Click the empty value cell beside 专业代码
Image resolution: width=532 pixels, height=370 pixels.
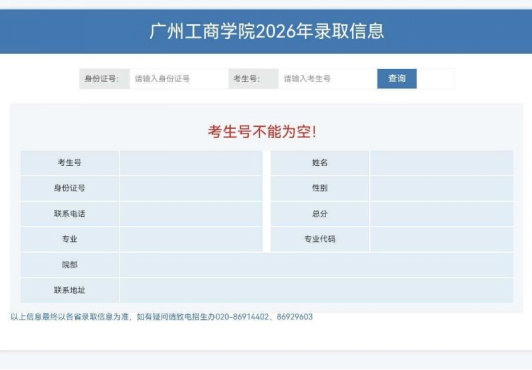[x=442, y=239]
